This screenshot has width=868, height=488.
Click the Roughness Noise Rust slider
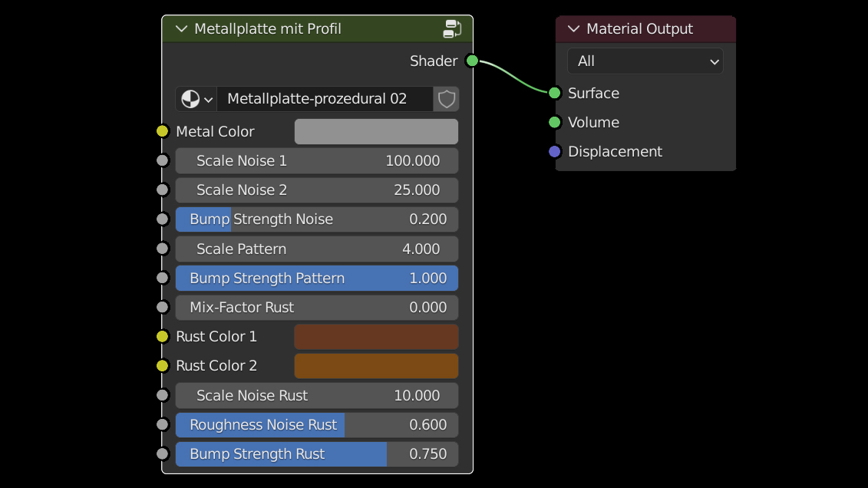pyautogui.click(x=316, y=425)
